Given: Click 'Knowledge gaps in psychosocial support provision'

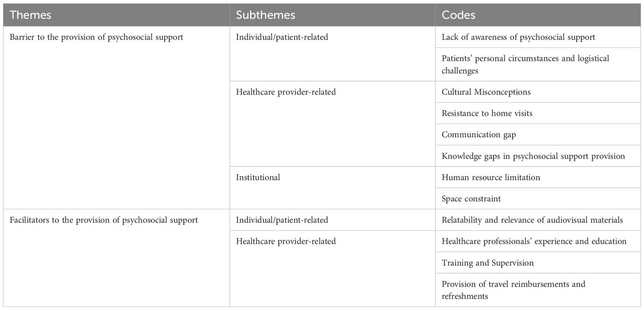Looking at the screenshot, I should tap(533, 156).
